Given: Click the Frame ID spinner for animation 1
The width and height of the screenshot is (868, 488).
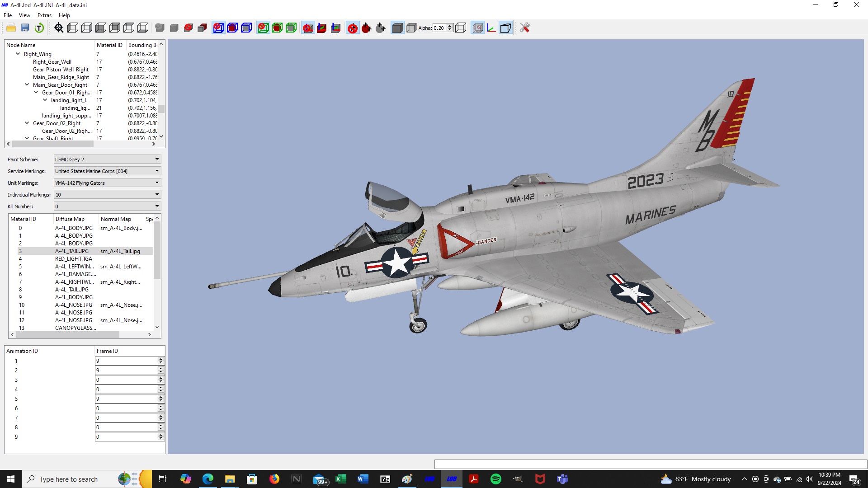Looking at the screenshot, I should (160, 361).
